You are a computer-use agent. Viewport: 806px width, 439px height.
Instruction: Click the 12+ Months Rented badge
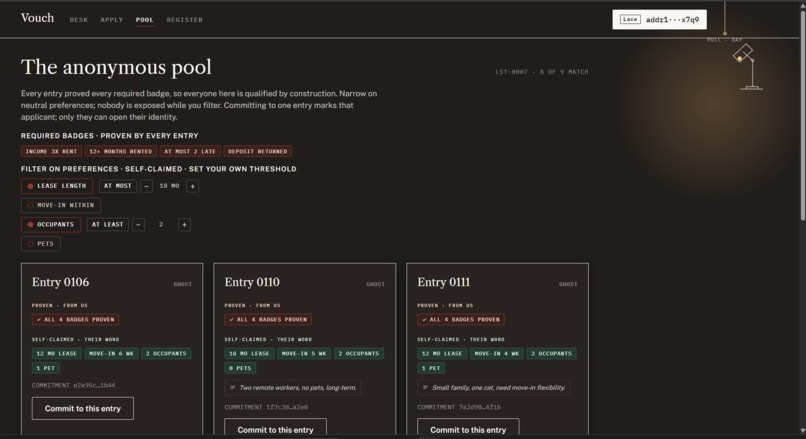pyautogui.click(x=121, y=151)
